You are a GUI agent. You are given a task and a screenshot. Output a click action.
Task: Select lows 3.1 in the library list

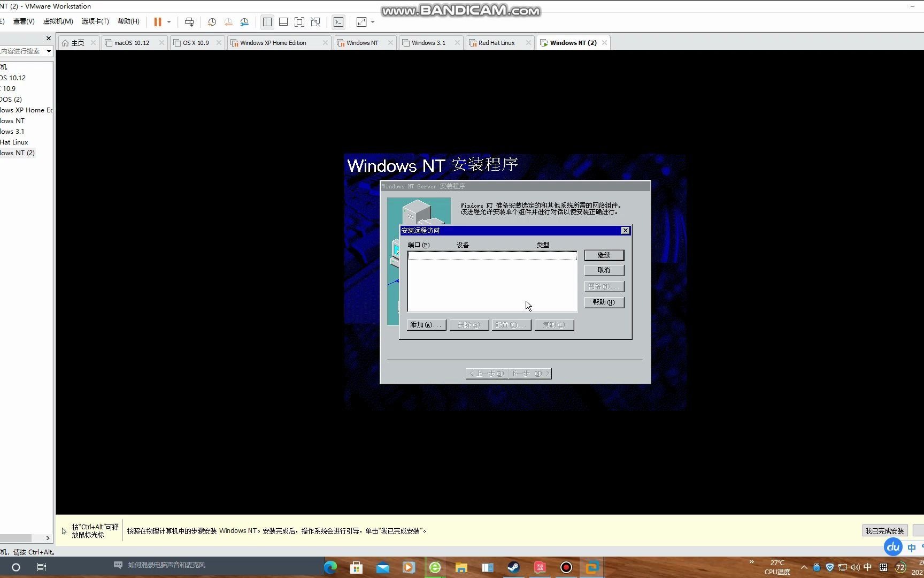tap(12, 132)
